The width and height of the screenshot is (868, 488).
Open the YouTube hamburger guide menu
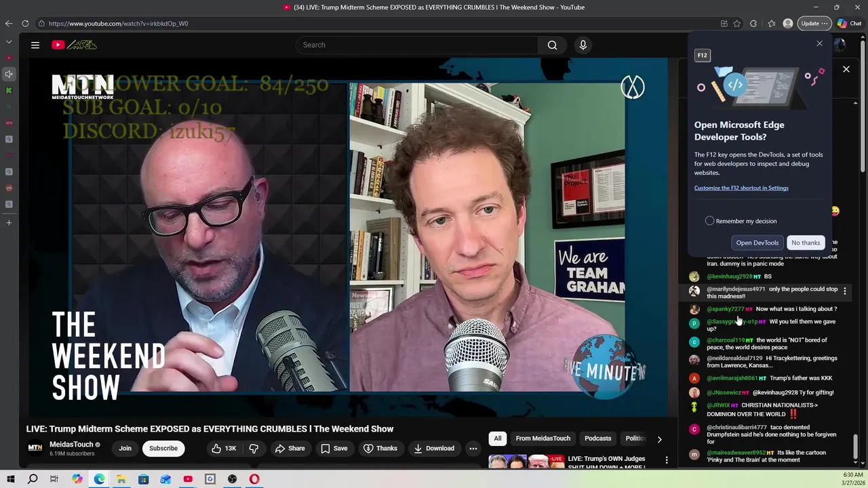(35, 45)
